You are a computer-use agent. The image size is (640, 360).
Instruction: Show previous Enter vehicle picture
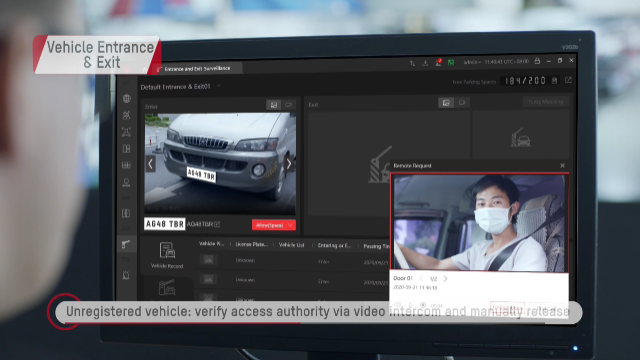[151, 164]
